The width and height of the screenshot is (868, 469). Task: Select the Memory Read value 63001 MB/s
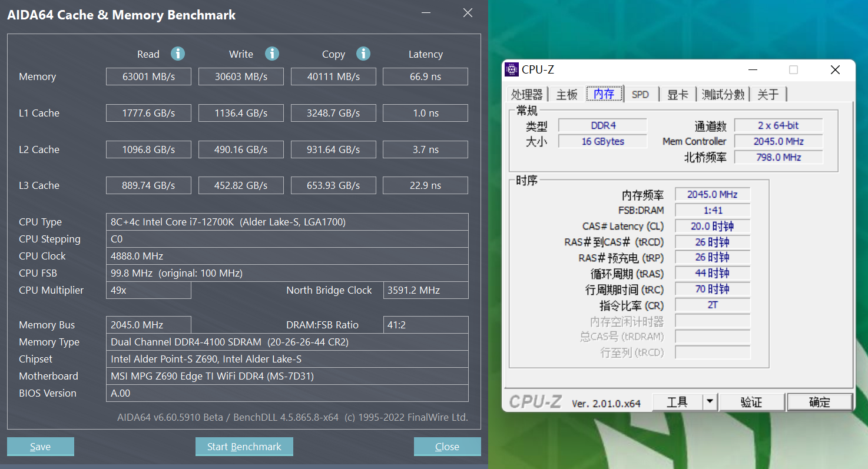coord(148,76)
